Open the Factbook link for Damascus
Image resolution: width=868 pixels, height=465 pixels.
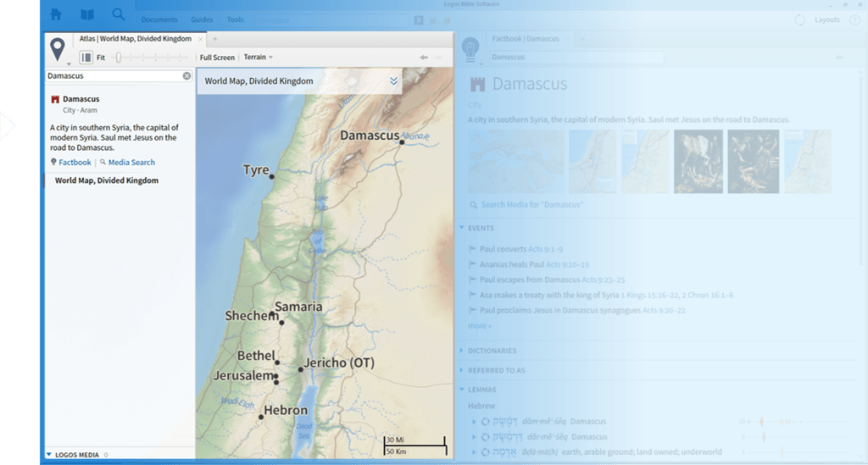coord(75,162)
